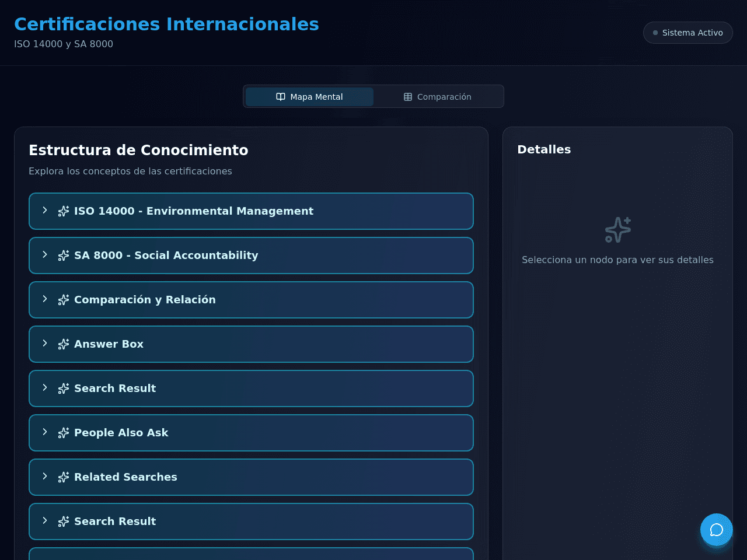Image resolution: width=747 pixels, height=560 pixels.
Task: Expand the Answer Box chevron
Action: [45, 344]
